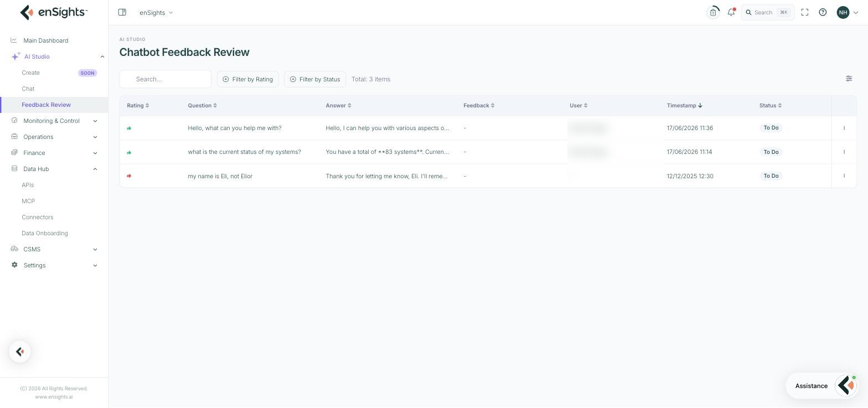This screenshot has height=408, width=868.
Task: Enter fullscreen mode icon
Action: click(805, 12)
